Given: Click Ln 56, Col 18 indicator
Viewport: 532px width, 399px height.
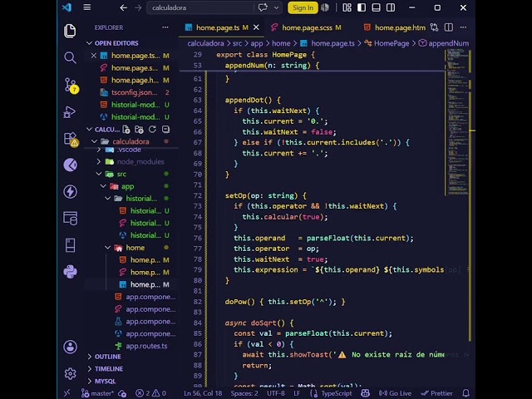Looking at the screenshot, I should (203, 393).
